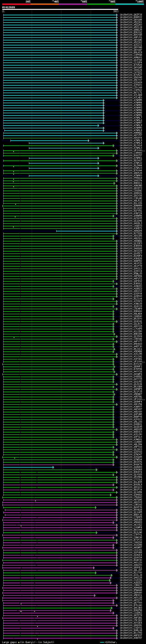Click the cyan ~100% identity legend segment

[x=130, y=4]
